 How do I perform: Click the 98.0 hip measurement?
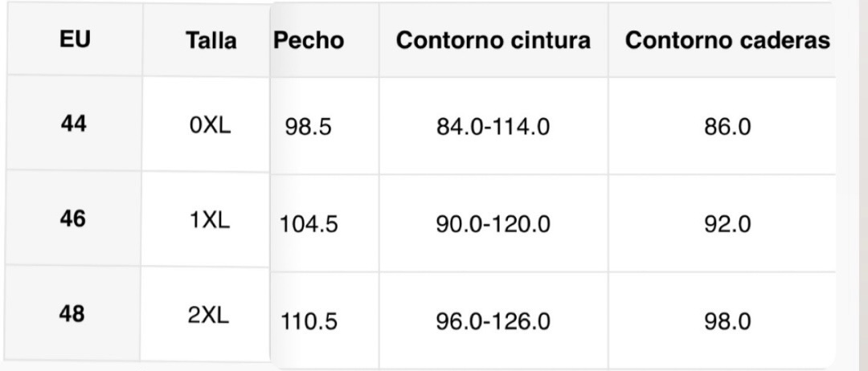coord(727,322)
